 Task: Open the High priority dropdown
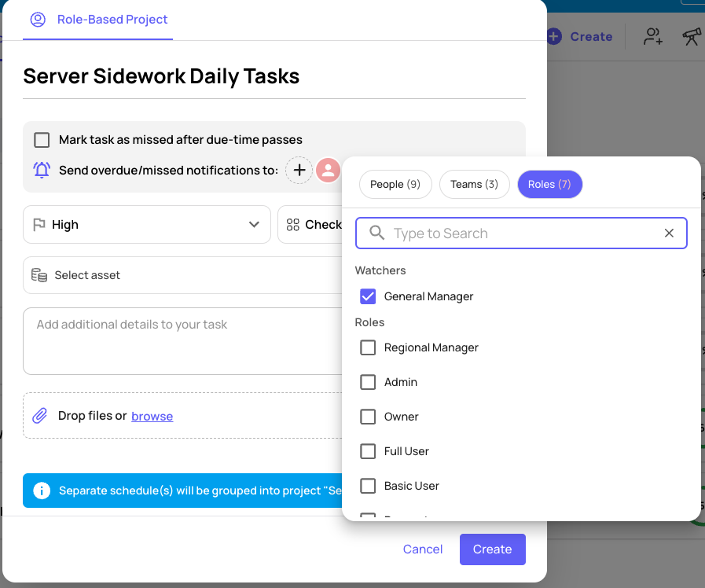pos(254,224)
